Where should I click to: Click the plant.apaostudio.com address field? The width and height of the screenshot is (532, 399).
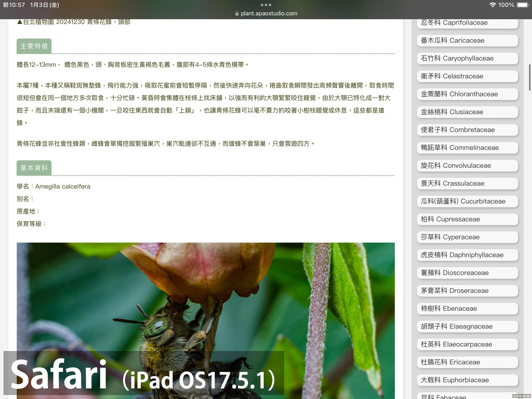(x=269, y=14)
